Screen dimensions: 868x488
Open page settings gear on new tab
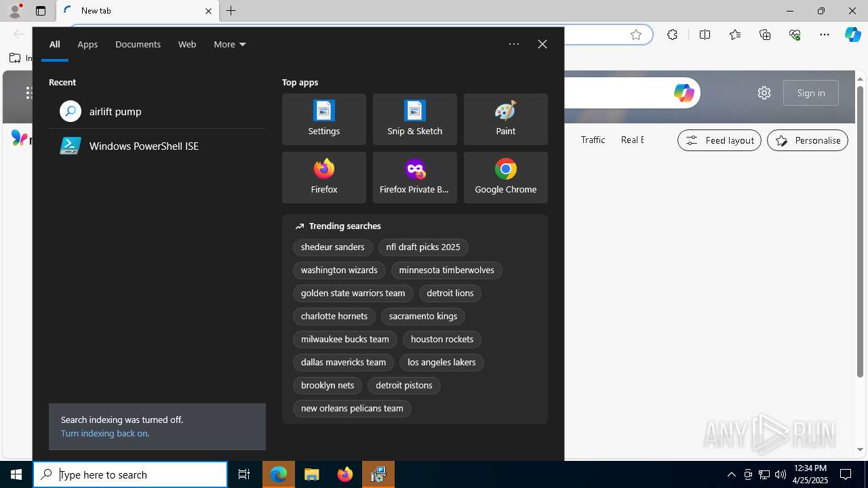point(764,93)
